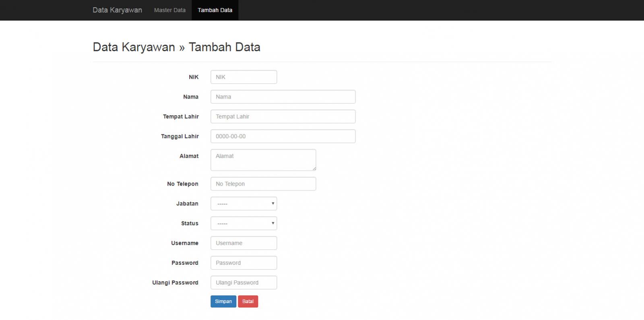The image size is (644, 320).
Task: Click the Nama field label
Action: [x=191, y=97]
